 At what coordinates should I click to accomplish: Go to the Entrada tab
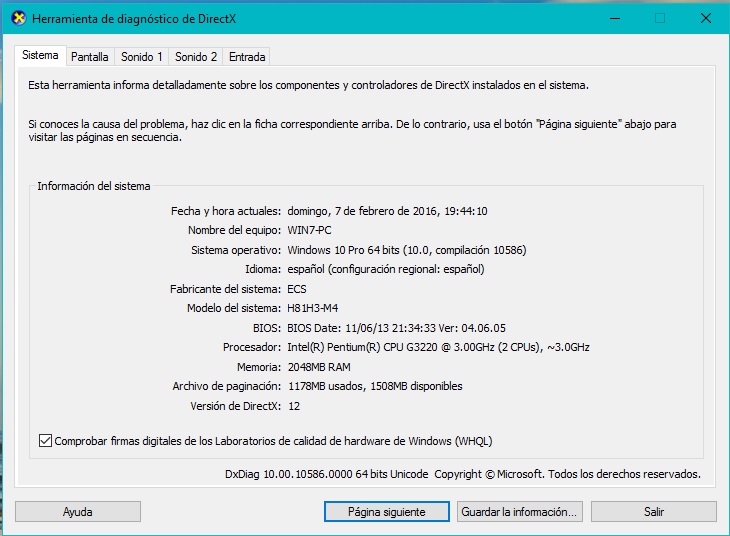(x=247, y=57)
